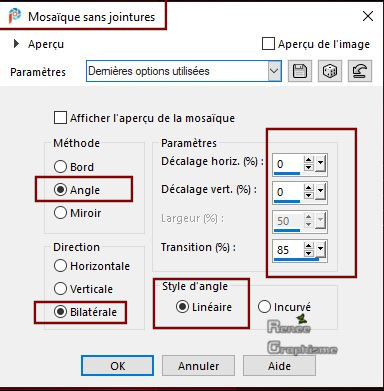The width and height of the screenshot is (384, 391).
Task: Enable Aperçu de l'image checkbox
Action: (268, 44)
